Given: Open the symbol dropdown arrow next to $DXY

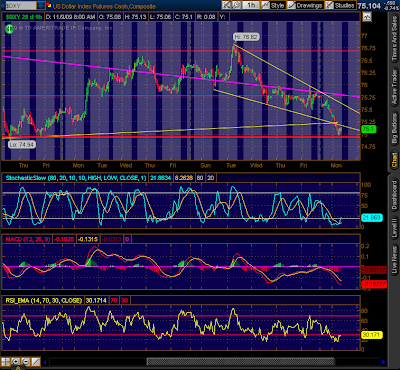Looking at the screenshot, I should point(41,6).
